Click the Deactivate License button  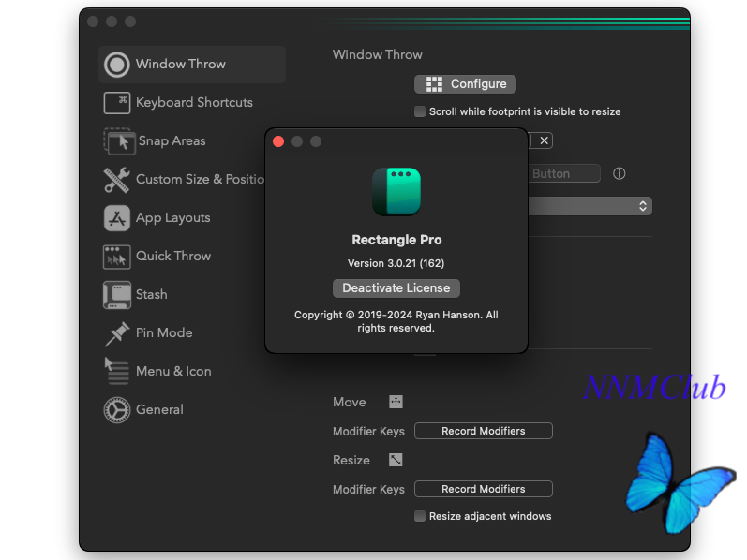coord(396,288)
